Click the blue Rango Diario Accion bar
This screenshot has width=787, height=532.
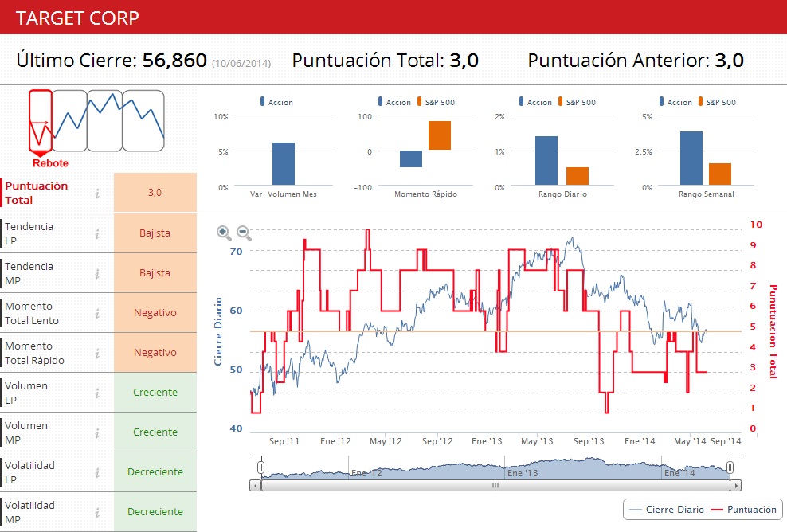(x=546, y=161)
